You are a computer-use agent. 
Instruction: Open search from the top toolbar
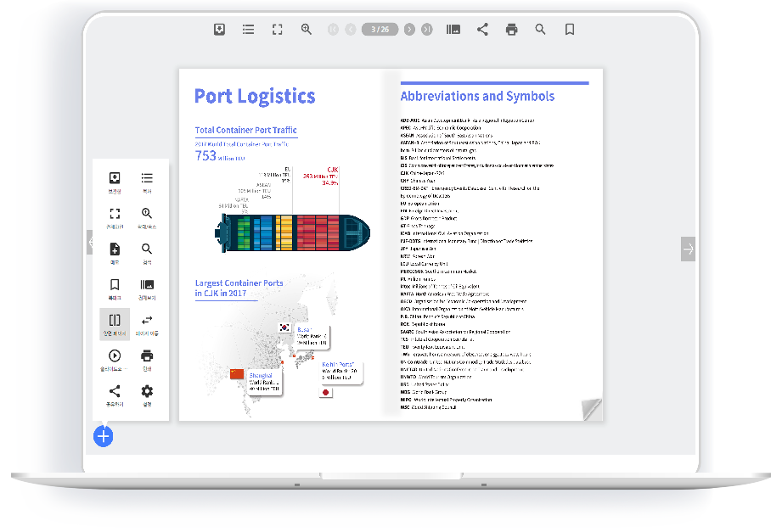click(540, 30)
